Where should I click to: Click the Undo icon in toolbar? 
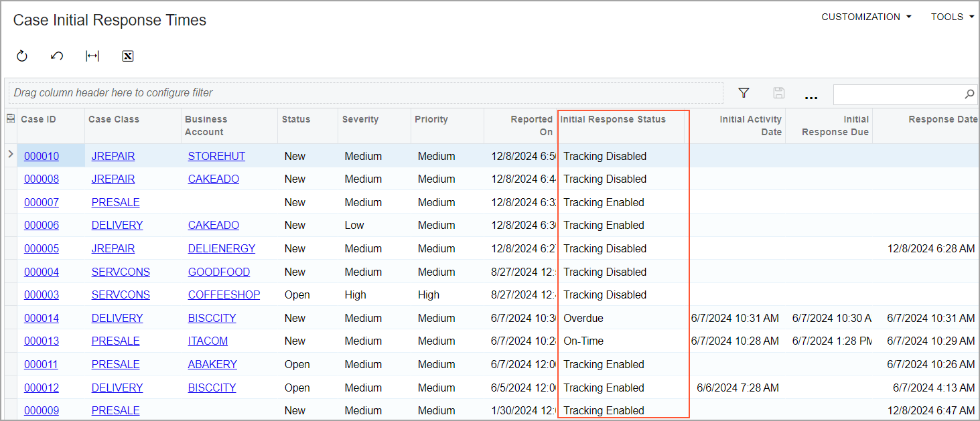57,56
